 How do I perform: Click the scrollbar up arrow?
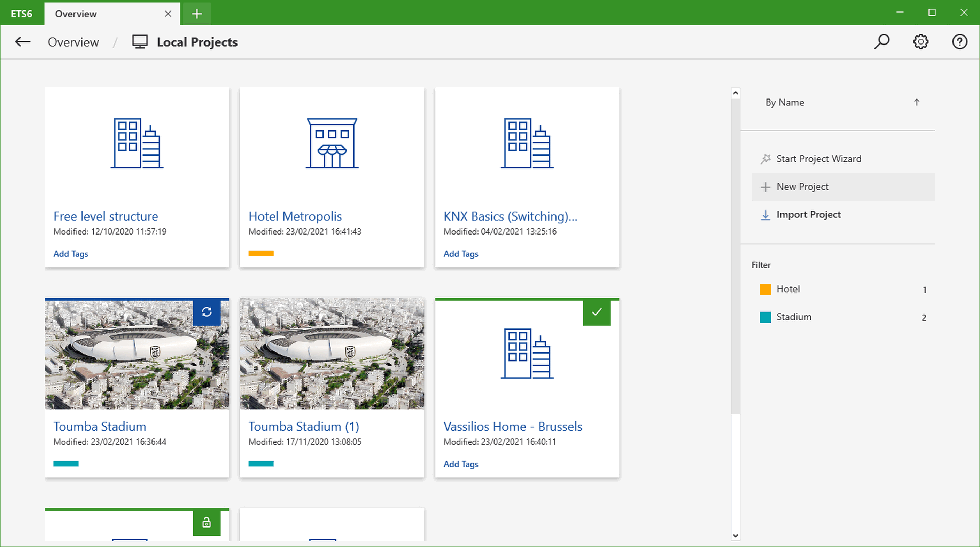[736, 93]
